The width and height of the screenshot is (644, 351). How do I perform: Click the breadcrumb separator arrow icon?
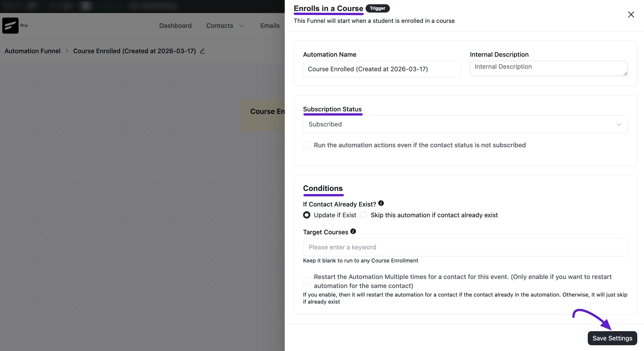[x=67, y=51]
